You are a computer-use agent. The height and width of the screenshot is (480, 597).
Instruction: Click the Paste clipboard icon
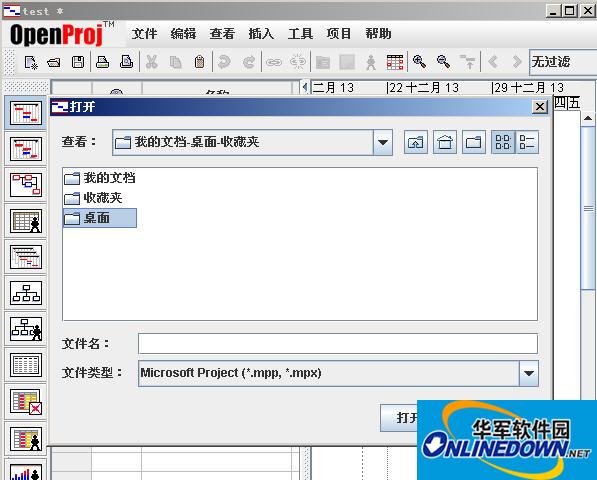pos(199,62)
